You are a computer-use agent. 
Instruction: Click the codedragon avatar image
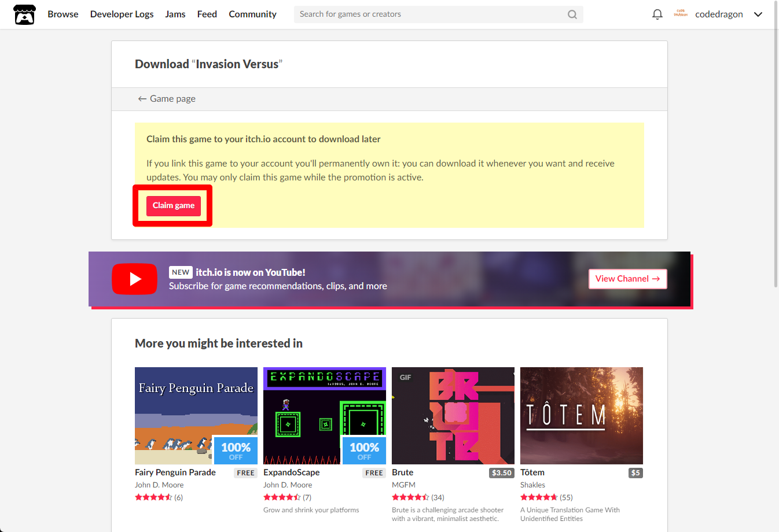(x=681, y=14)
